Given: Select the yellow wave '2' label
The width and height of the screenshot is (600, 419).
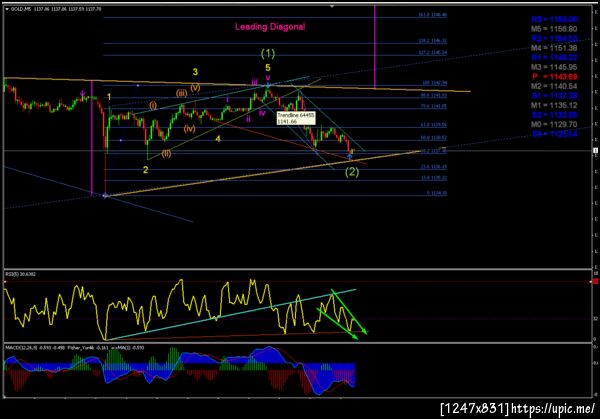Looking at the screenshot, I should [145, 170].
